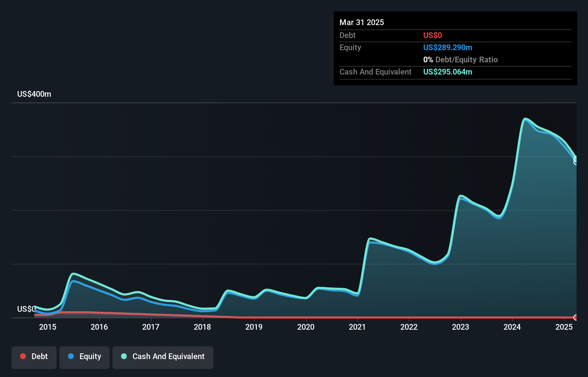Select the 2015 x-axis label
Viewport: 588px width, 377px height.
pyautogui.click(x=48, y=327)
